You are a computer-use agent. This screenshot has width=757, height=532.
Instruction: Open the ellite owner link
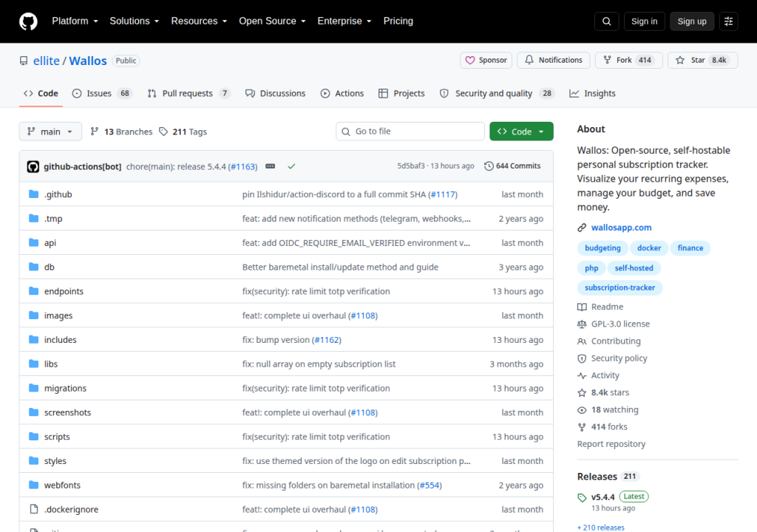47,61
